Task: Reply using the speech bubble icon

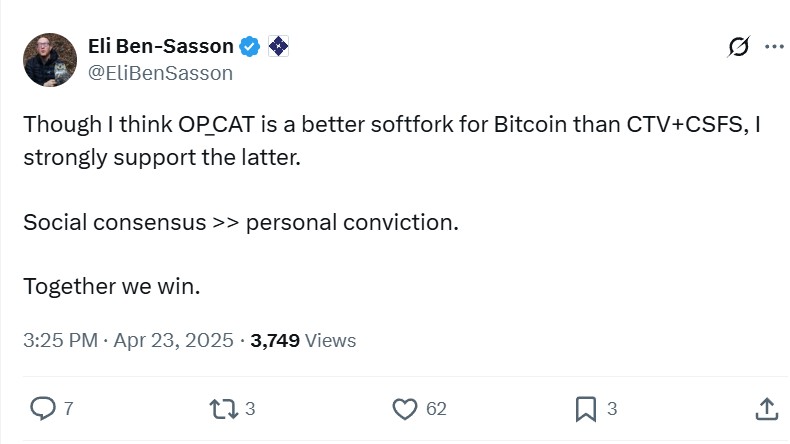Action: tap(42, 408)
